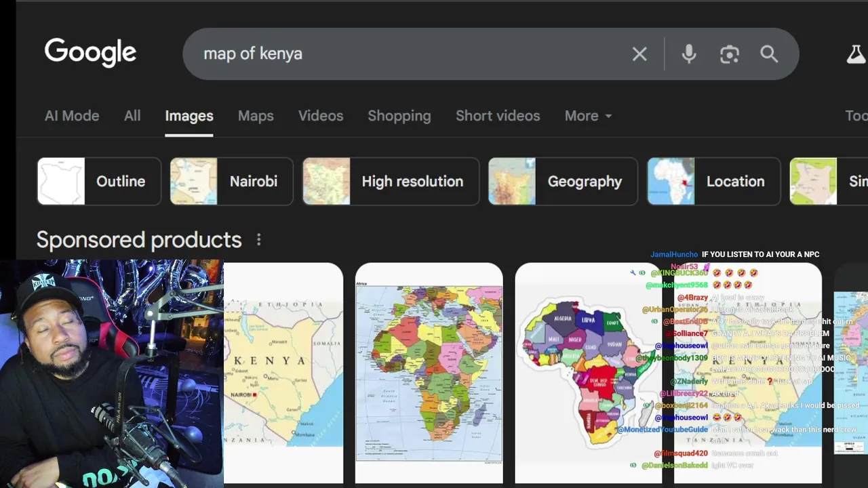Image resolution: width=868 pixels, height=488 pixels.
Task: Expand the More dropdown
Action: [x=588, y=116]
